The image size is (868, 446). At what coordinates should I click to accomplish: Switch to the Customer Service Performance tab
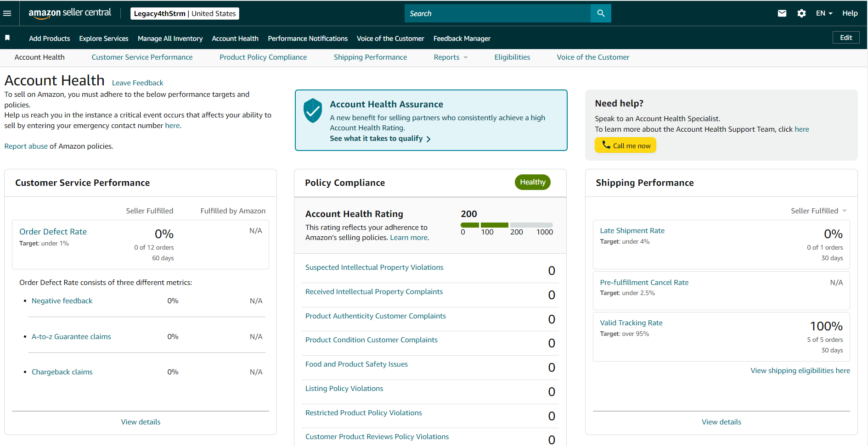point(142,57)
